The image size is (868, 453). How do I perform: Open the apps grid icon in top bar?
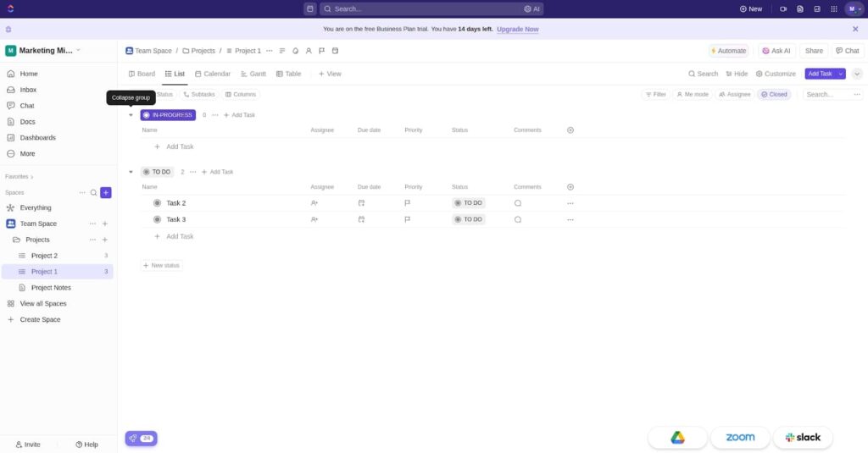coord(834,8)
